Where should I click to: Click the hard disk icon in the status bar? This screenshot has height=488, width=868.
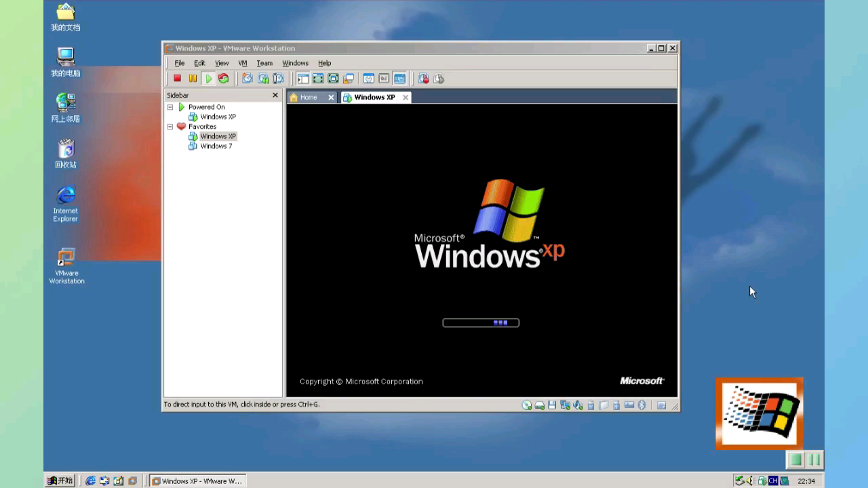click(x=539, y=405)
